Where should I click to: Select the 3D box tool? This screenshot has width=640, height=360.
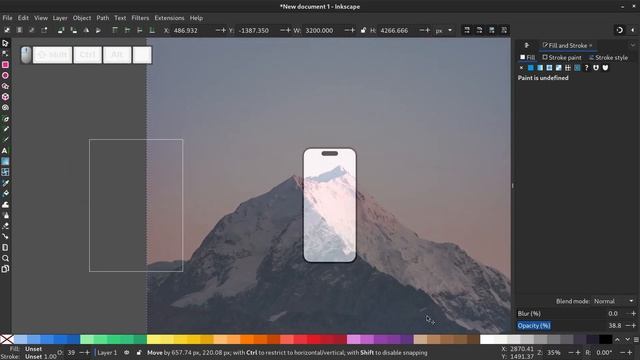(5, 97)
